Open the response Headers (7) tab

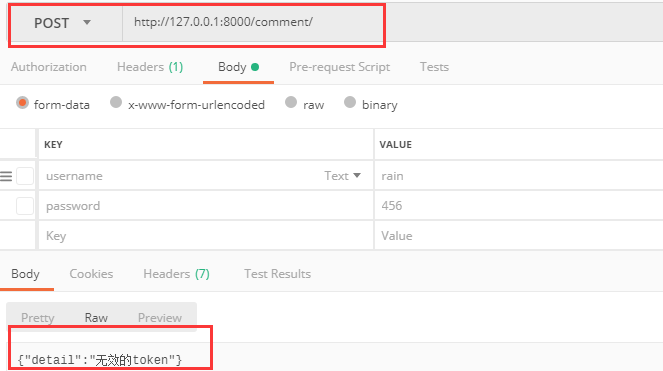point(176,274)
